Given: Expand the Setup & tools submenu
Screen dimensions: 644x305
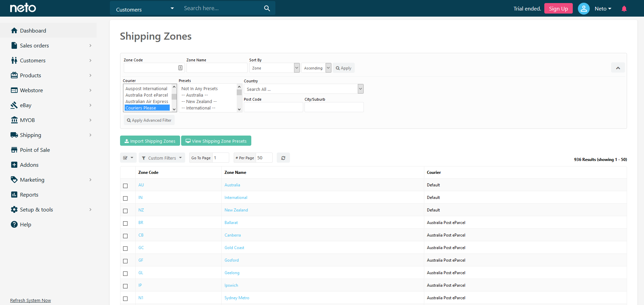Looking at the screenshot, I should (x=90, y=209).
